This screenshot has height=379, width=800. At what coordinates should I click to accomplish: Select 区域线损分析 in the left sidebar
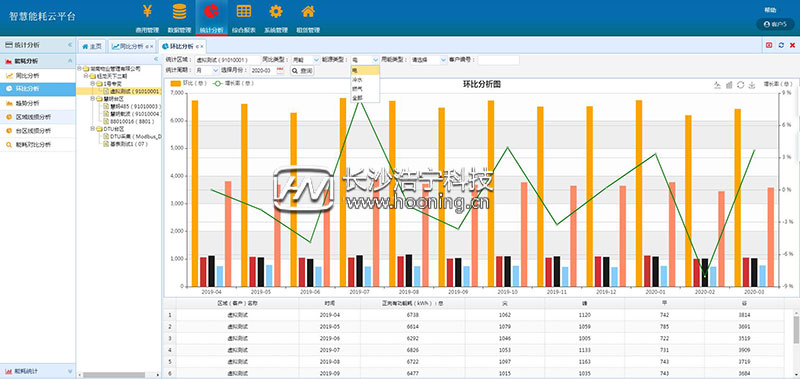click(38, 117)
